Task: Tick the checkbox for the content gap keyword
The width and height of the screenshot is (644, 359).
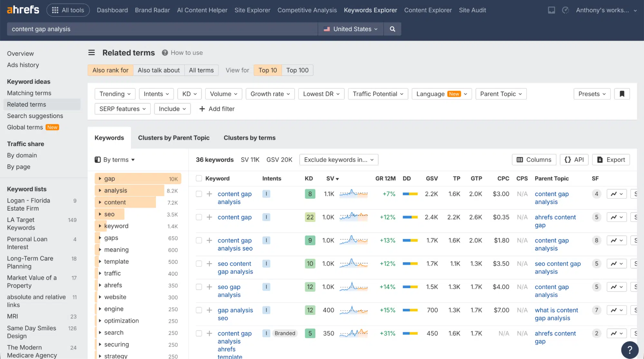Action: click(x=198, y=217)
